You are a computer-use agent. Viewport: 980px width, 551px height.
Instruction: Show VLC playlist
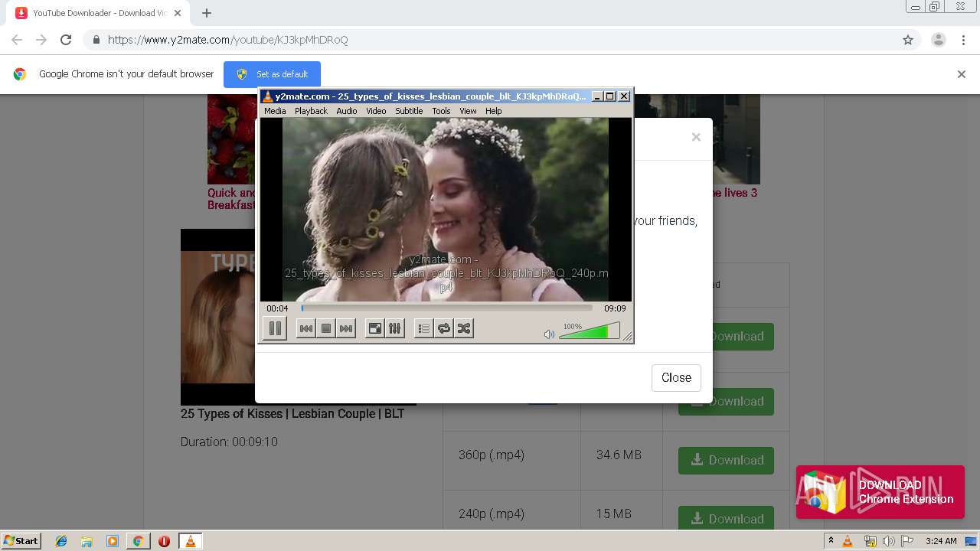coord(423,328)
